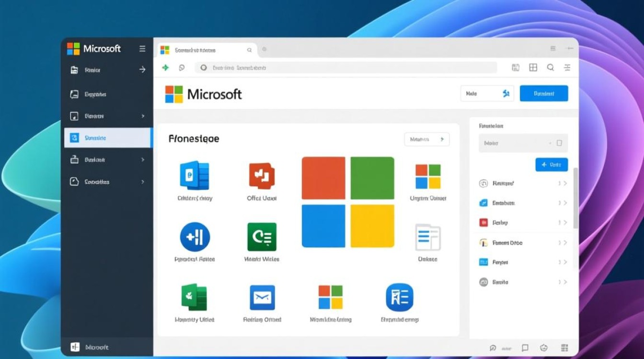Open the grid view icon in the top-right toolbar
This screenshot has width=644, height=359.
click(533, 67)
